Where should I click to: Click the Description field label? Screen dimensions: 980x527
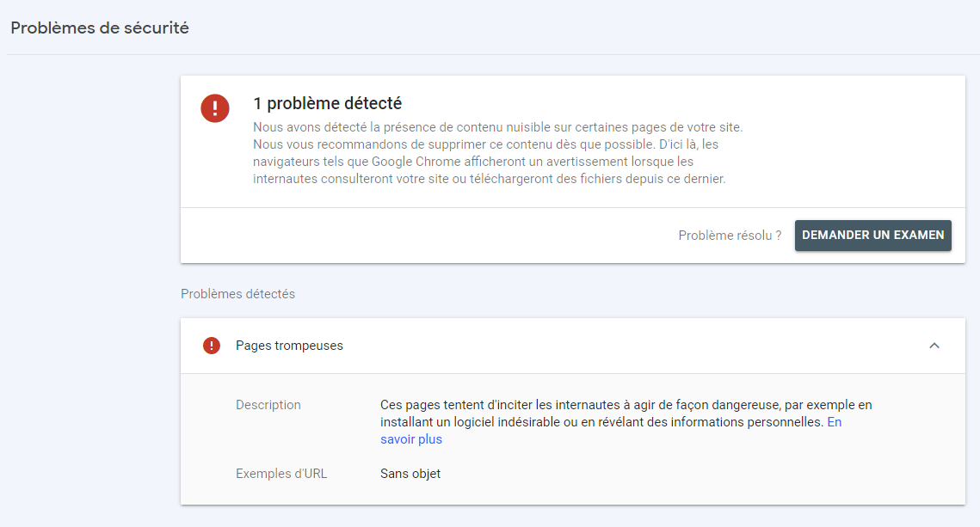click(x=268, y=405)
